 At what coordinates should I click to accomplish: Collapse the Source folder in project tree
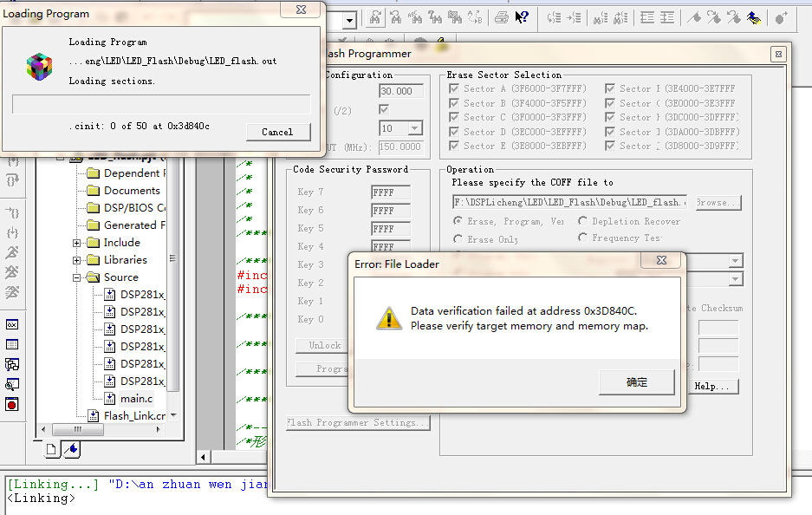tap(76, 277)
